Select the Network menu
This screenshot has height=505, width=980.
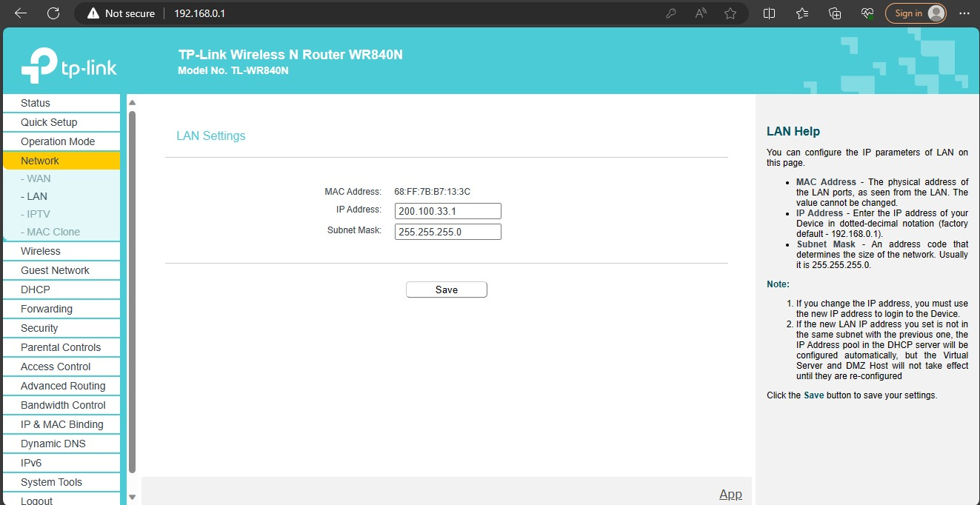(61, 161)
